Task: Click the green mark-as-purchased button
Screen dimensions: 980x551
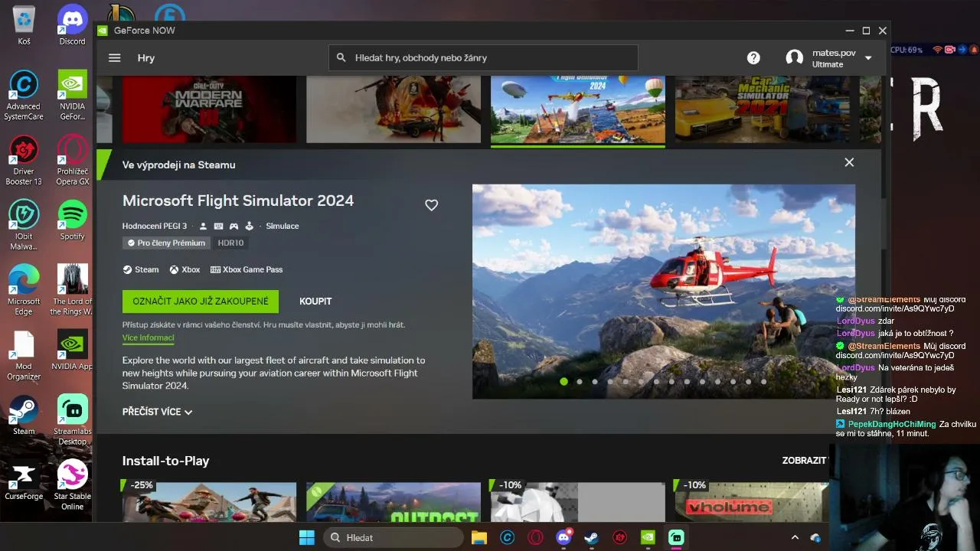Action: (x=201, y=302)
